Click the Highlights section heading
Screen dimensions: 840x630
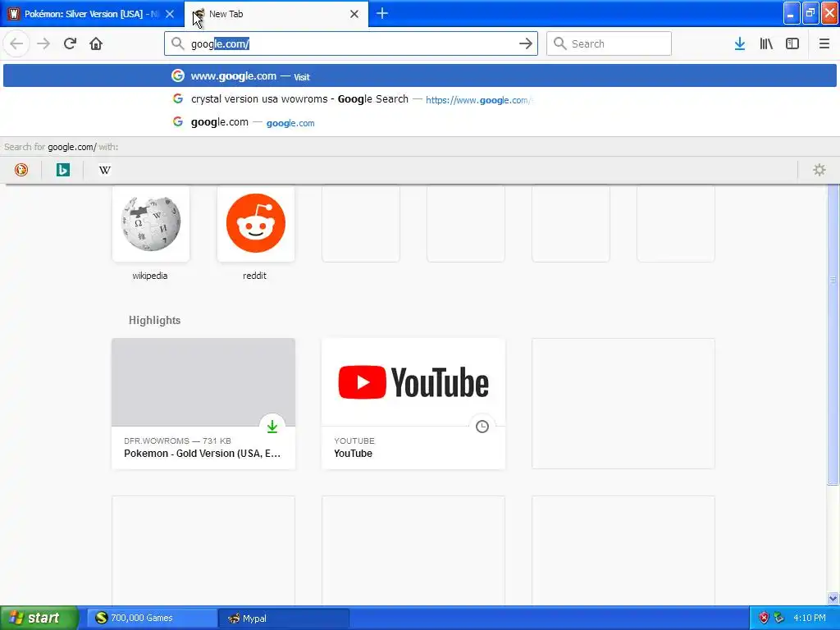coord(154,321)
